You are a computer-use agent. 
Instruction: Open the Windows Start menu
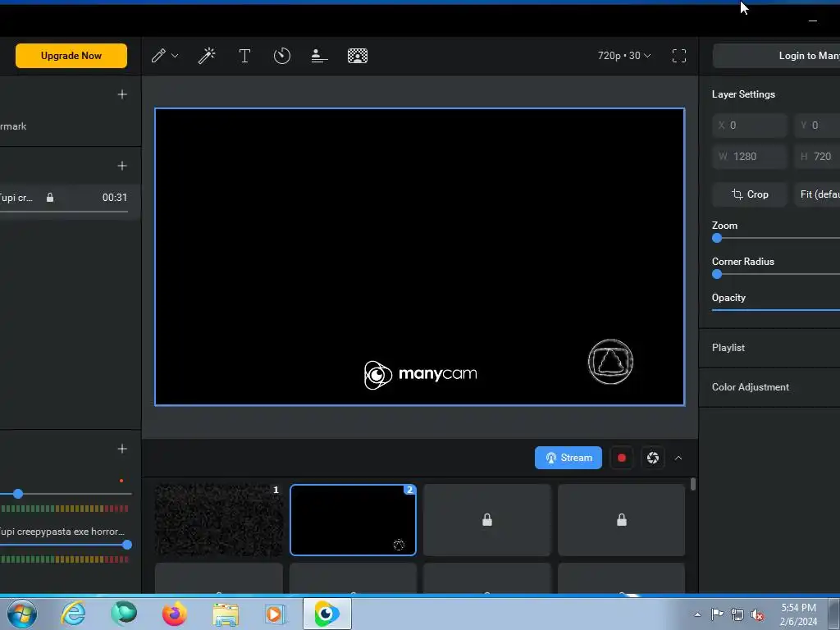22,614
